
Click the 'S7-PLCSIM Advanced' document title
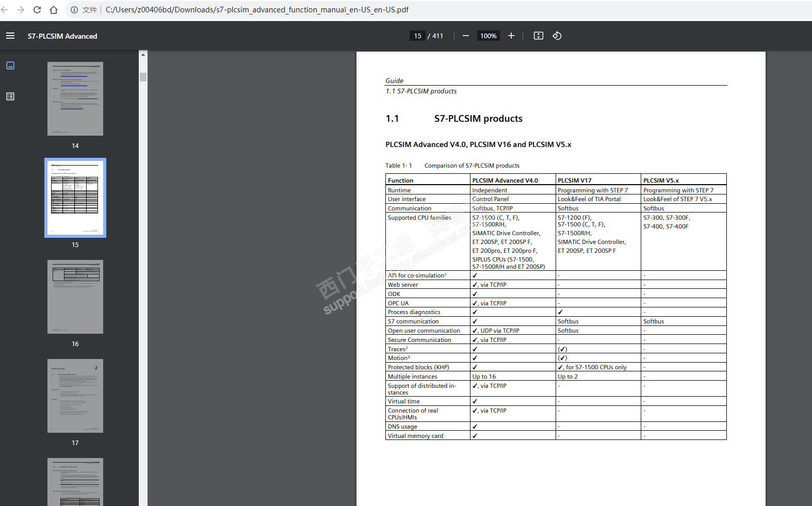coord(62,36)
